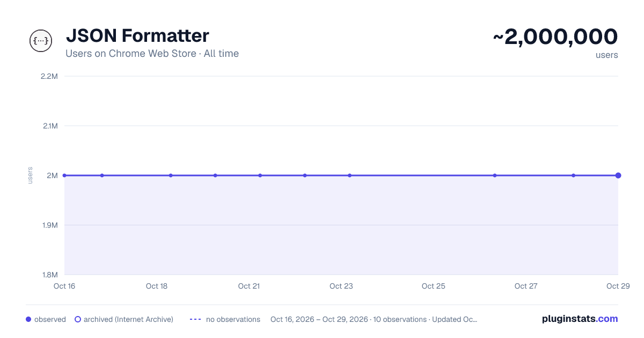This screenshot has width=644, height=338.
Task: Click the Oct 23 x-axis label
Action: (x=341, y=286)
